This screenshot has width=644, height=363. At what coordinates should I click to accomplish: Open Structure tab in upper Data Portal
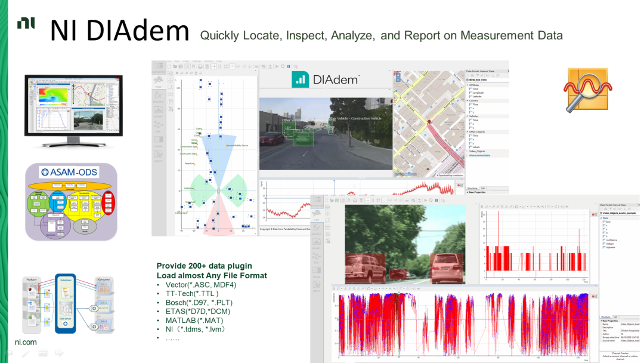coord(472,188)
